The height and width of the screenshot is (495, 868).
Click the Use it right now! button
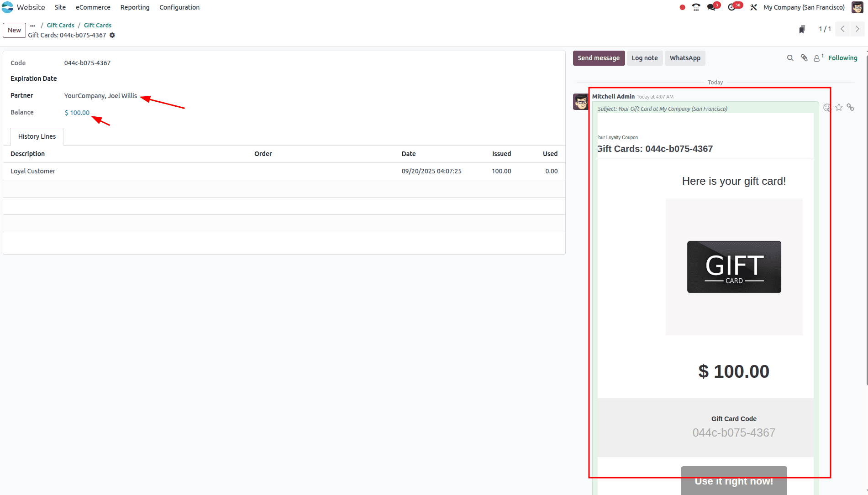pos(734,481)
